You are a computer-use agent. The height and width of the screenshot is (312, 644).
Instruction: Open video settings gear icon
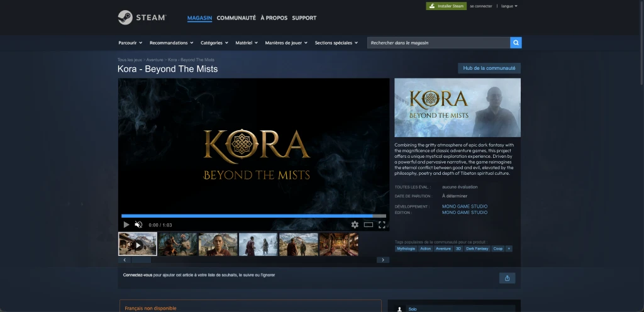coord(355,225)
